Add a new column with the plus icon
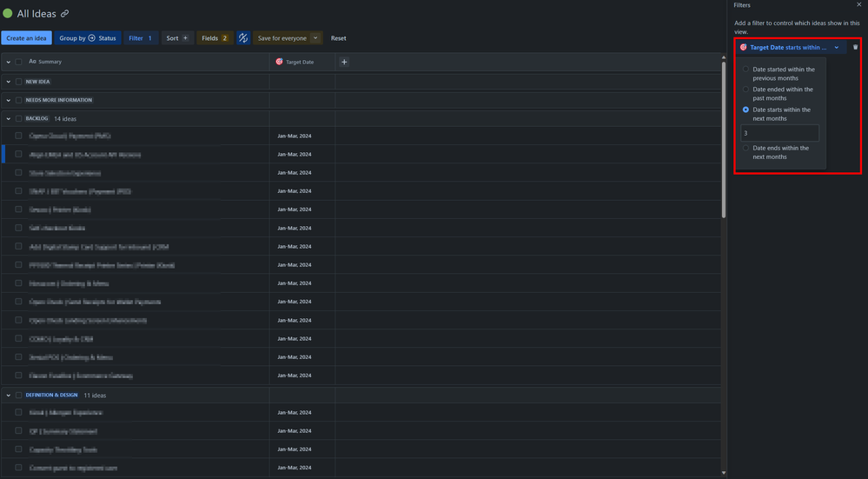Image resolution: width=868 pixels, height=479 pixels. point(344,62)
